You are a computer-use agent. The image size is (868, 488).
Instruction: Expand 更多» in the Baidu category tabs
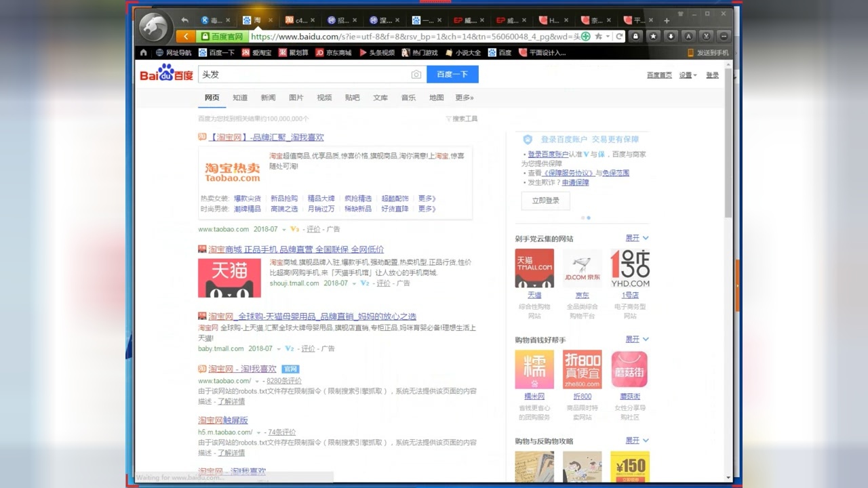[465, 98]
